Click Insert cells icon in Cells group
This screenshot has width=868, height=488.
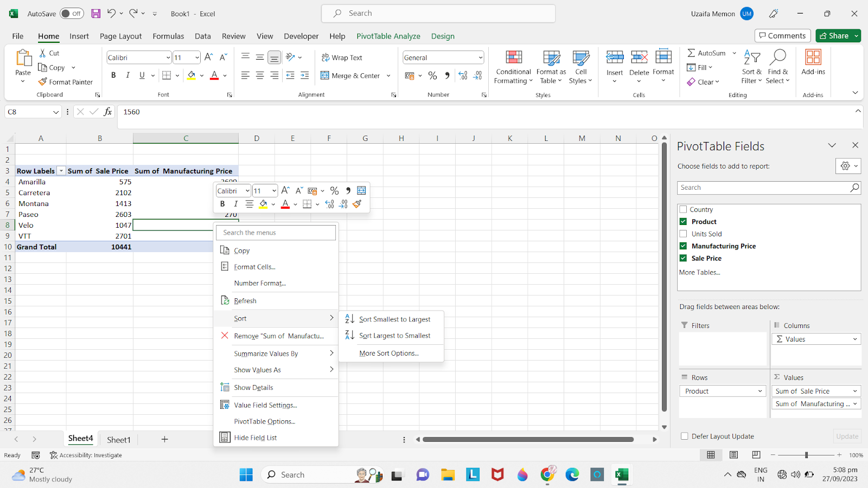coord(615,57)
